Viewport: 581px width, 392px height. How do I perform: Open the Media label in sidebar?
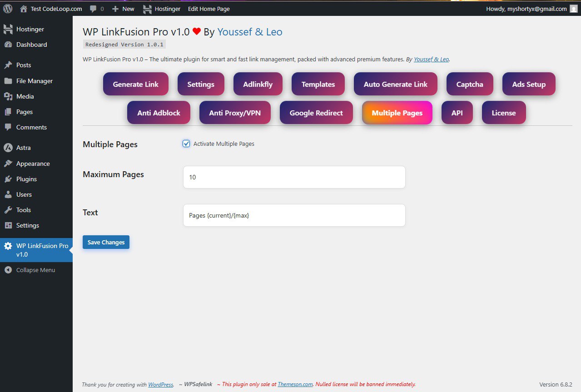(x=25, y=96)
